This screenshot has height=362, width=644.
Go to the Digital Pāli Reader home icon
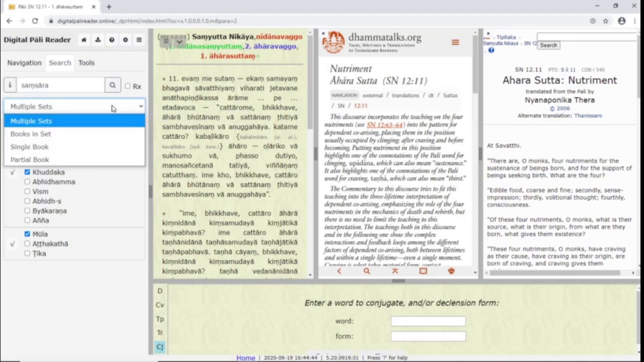click(84, 40)
